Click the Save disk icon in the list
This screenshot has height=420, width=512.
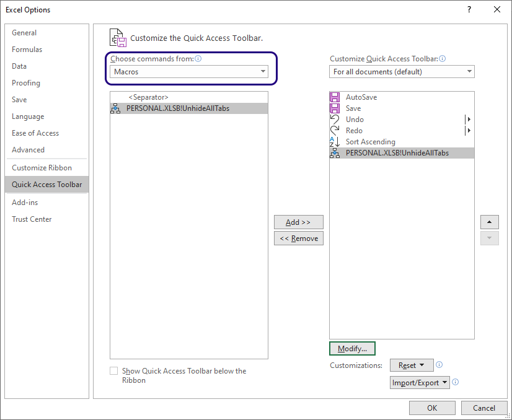click(x=335, y=108)
